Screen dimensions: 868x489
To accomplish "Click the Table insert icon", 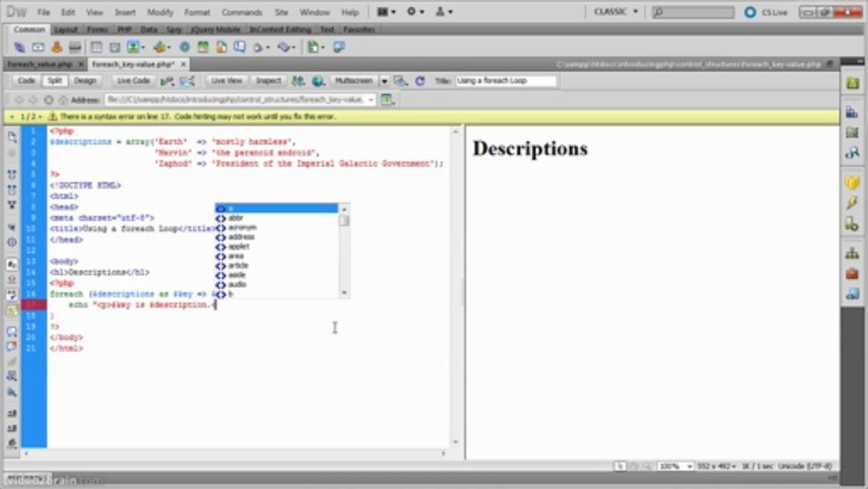I will (96, 47).
